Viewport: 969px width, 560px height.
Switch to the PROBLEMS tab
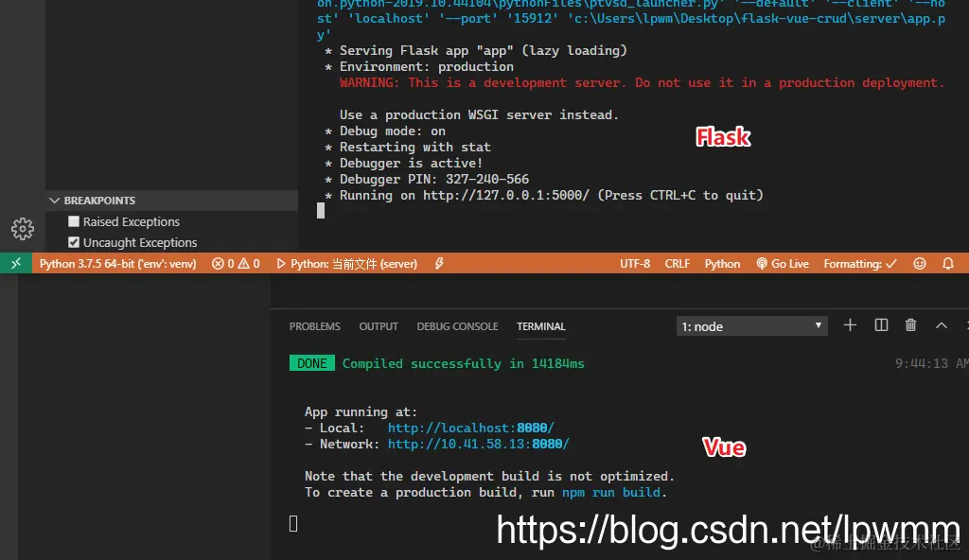(314, 326)
